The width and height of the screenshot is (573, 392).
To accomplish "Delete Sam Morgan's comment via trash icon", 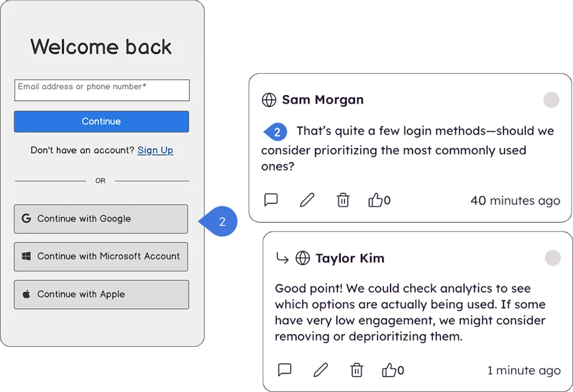I will point(343,200).
